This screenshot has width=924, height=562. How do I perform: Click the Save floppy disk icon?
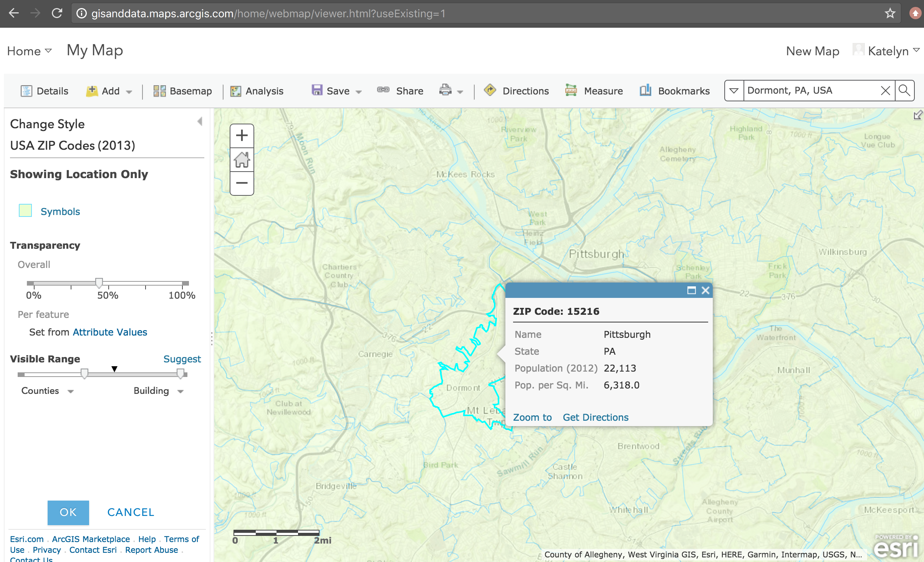click(x=317, y=90)
